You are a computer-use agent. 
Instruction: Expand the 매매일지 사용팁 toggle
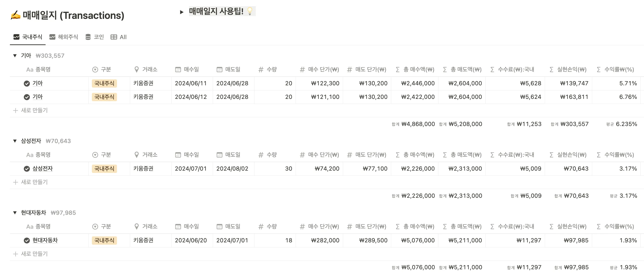click(181, 11)
